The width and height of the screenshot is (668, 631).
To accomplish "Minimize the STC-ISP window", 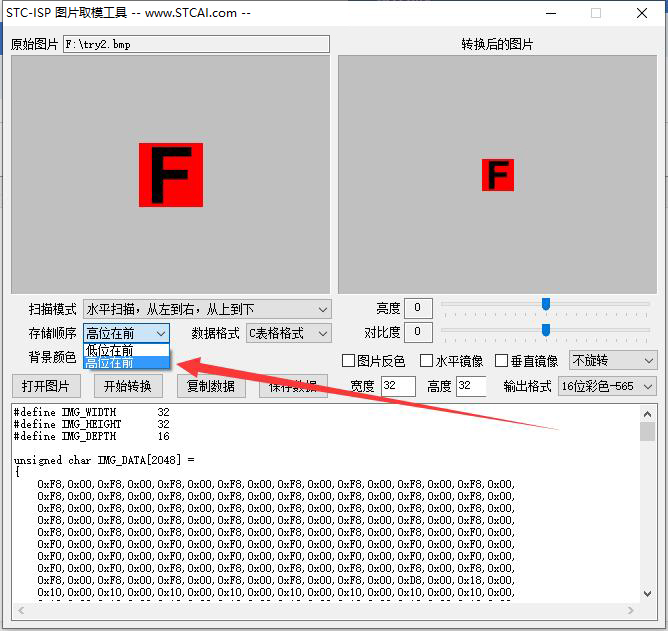I will [x=551, y=13].
